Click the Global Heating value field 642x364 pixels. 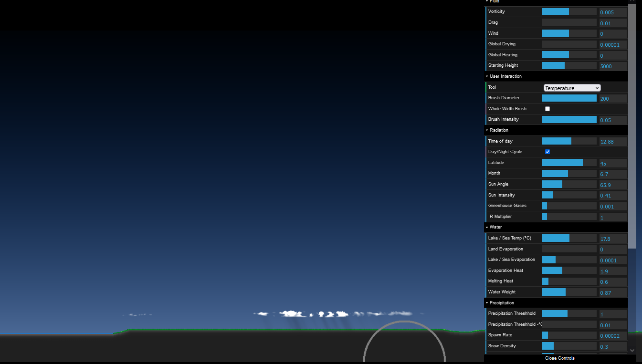tap(613, 55)
